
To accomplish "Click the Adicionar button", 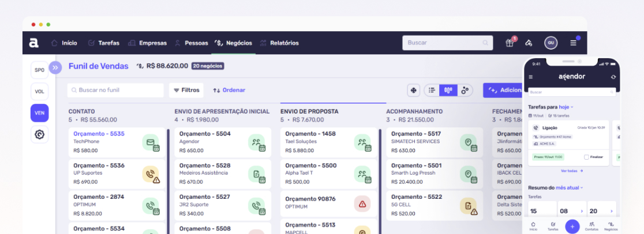I will [503, 90].
